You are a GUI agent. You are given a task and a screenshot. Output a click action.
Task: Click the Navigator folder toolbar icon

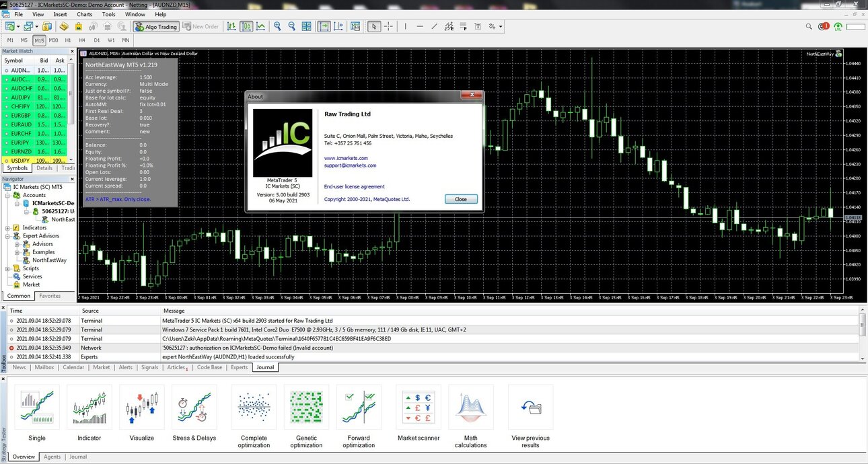tap(64, 26)
